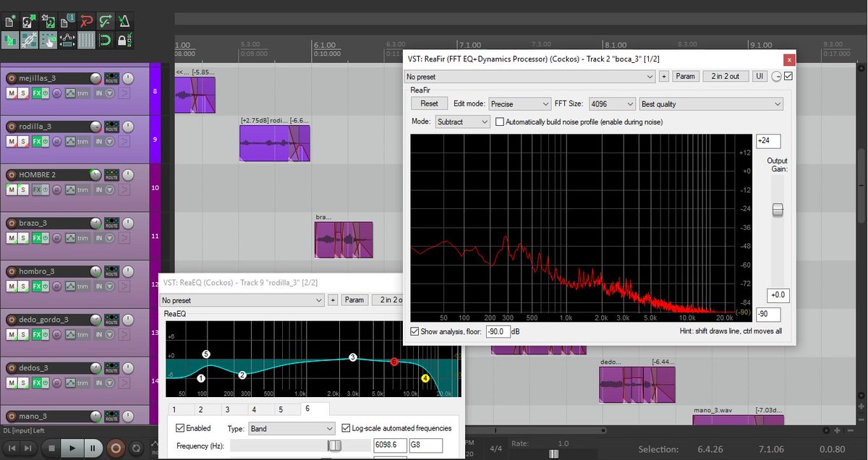
Task: Click 2 in 2 out button in ReaFir
Action: (726, 77)
